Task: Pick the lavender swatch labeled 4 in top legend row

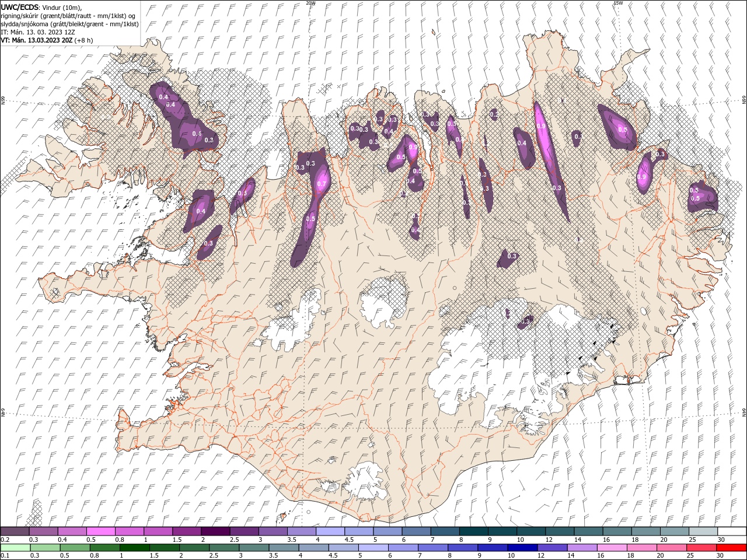Action: click(330, 531)
